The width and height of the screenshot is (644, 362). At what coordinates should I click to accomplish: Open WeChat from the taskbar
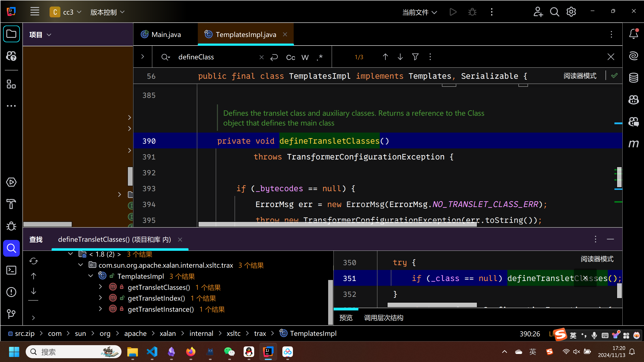229,352
